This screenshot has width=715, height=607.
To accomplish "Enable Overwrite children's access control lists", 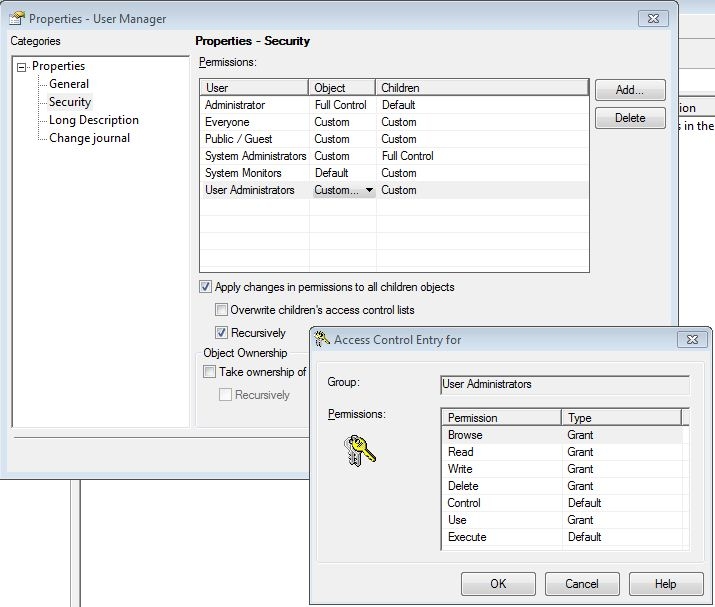I will [222, 310].
